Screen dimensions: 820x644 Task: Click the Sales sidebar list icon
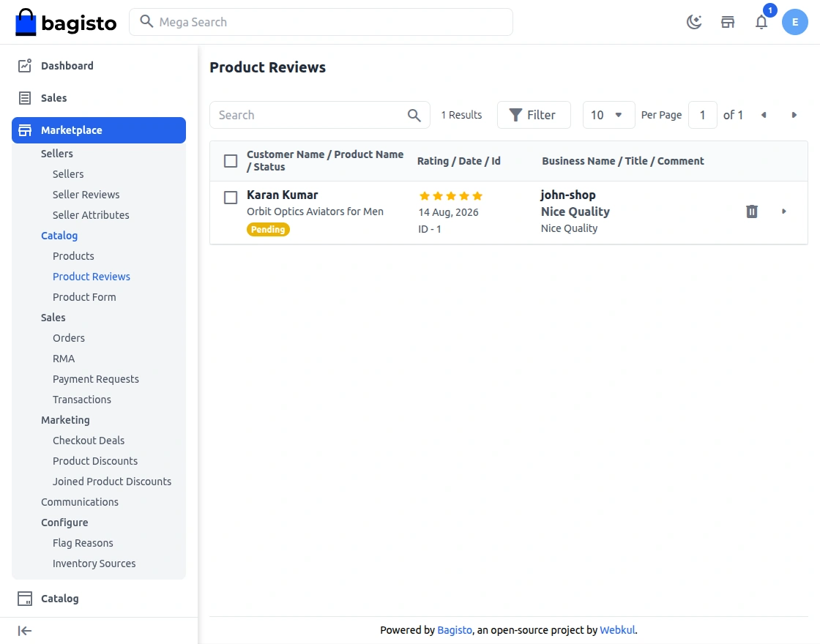[25, 98]
